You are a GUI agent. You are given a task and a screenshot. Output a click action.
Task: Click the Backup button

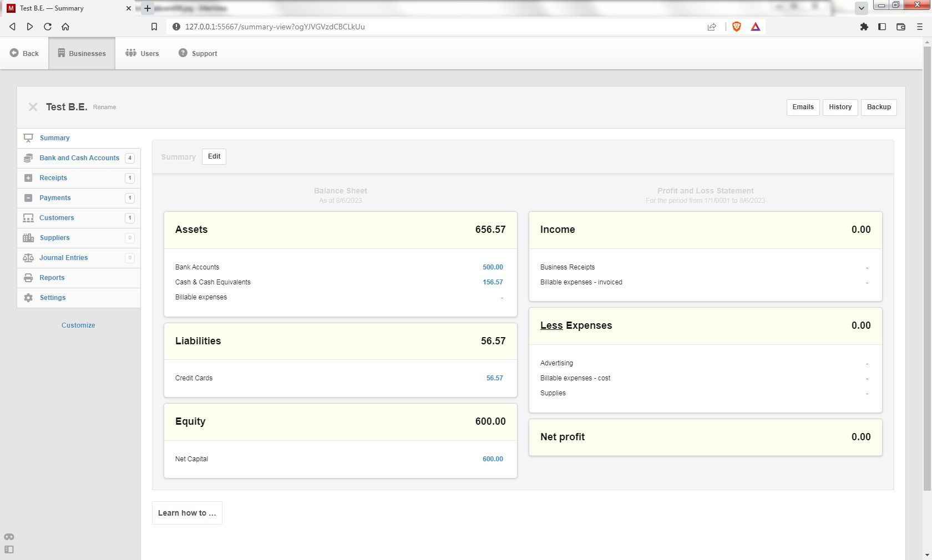[x=879, y=107]
